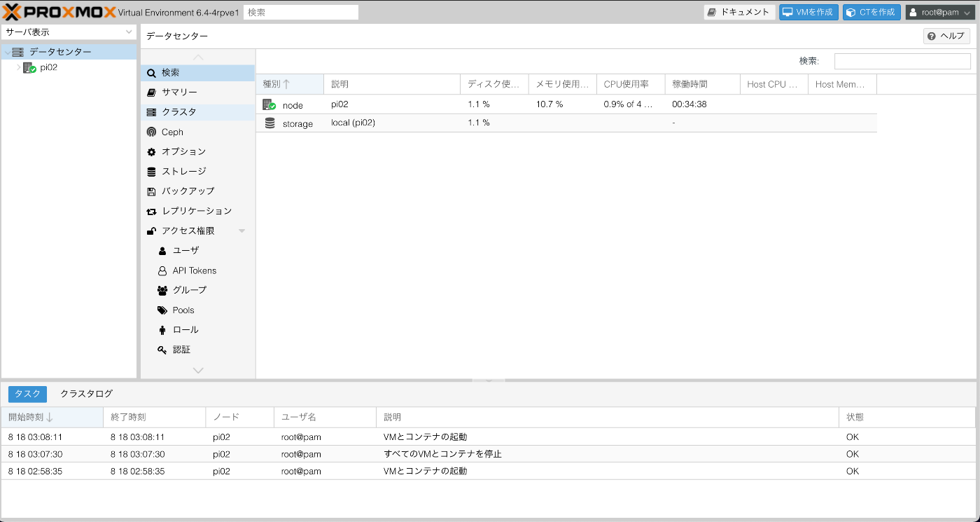Open the バックアップ menu item

coord(198,191)
